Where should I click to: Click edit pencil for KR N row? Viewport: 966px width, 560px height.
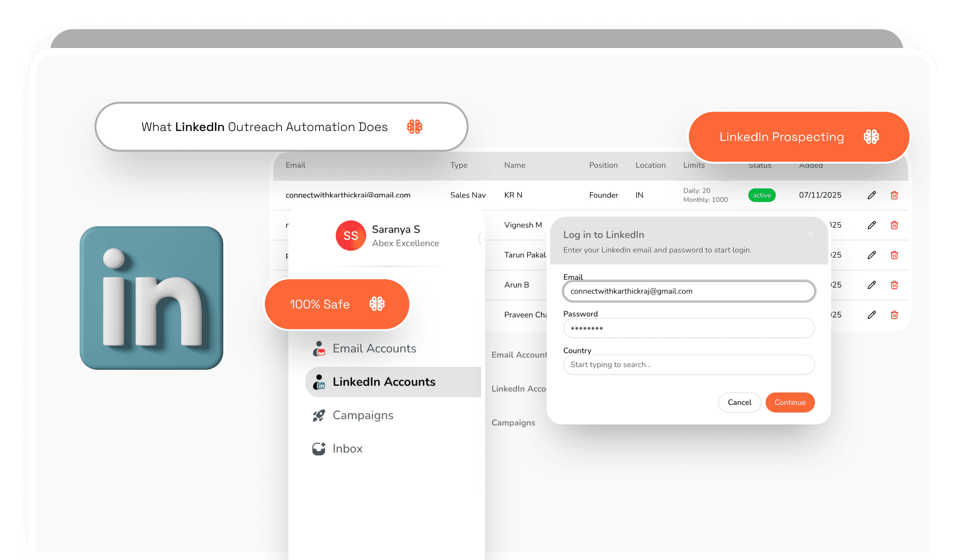pos(871,195)
